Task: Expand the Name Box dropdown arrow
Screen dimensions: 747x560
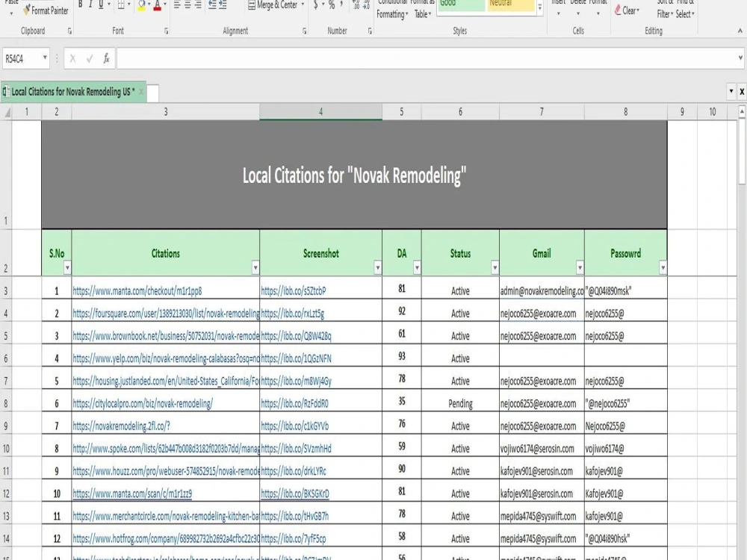Action: 45,58
